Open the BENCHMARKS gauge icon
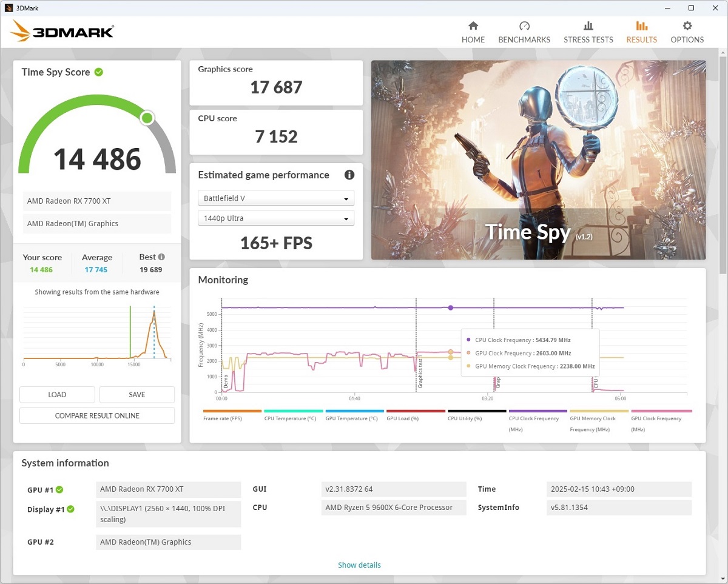The width and height of the screenshot is (728, 584). [x=525, y=26]
